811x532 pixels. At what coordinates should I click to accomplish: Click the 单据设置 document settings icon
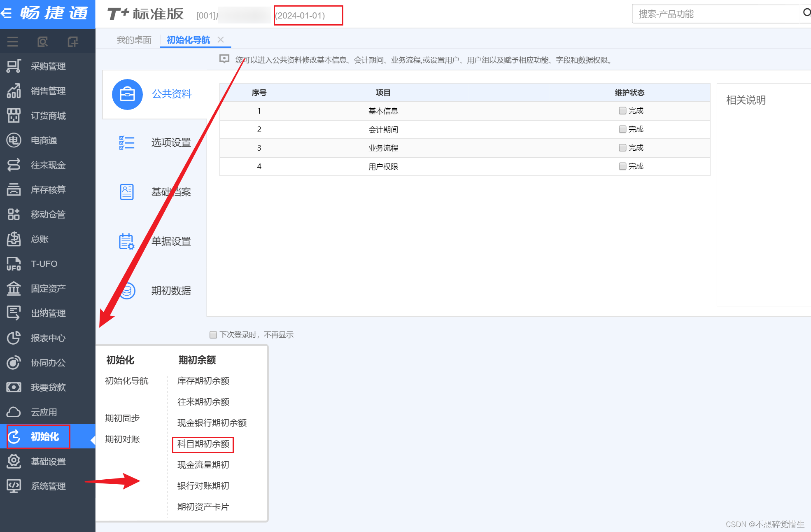[x=127, y=241]
